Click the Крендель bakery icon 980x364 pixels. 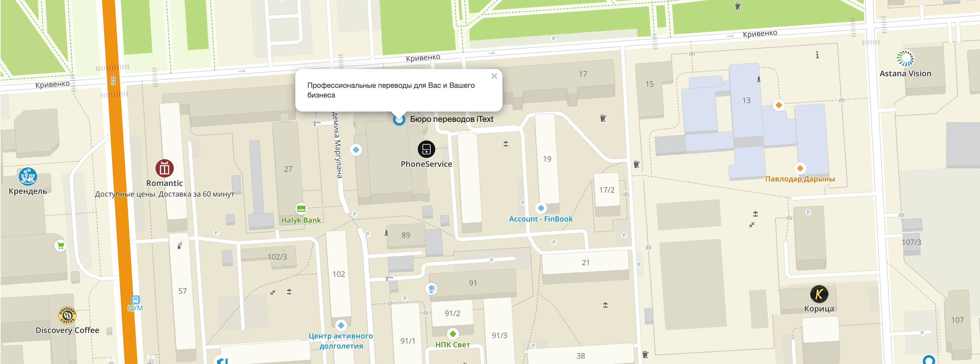coord(28,177)
